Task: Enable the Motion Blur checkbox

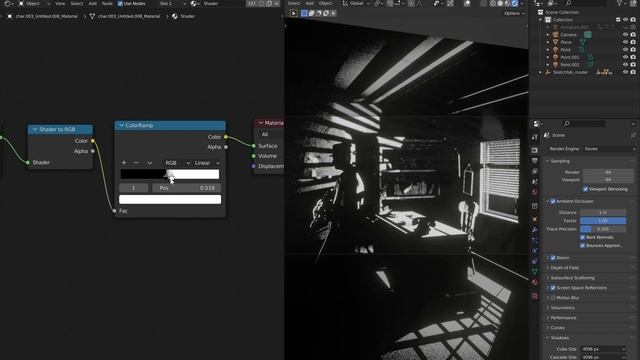Action: [553, 298]
